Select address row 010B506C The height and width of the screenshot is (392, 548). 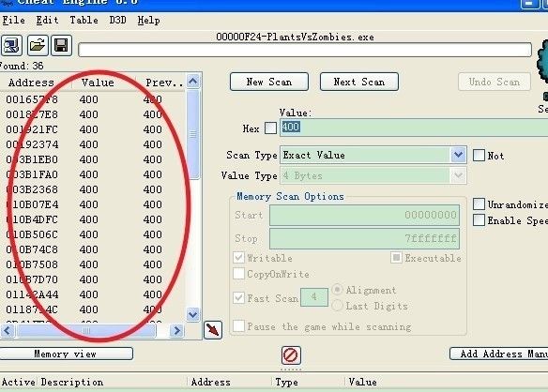coord(93,234)
